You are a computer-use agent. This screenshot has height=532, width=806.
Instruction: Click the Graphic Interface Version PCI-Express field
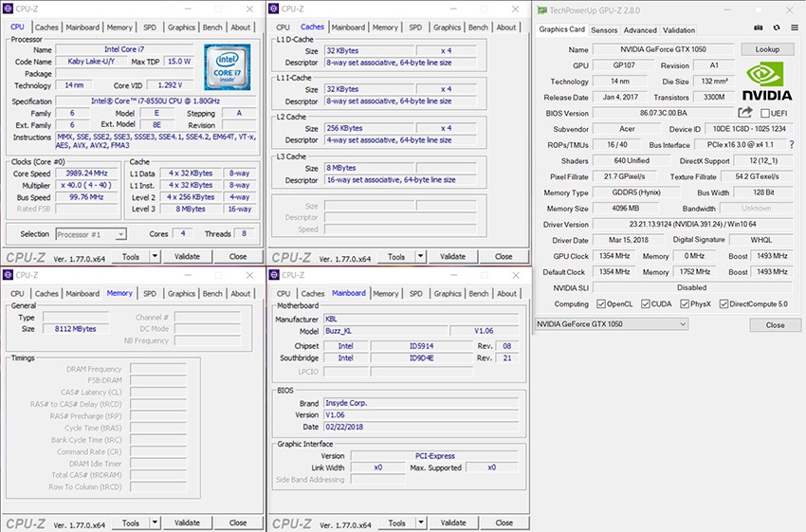(434, 455)
